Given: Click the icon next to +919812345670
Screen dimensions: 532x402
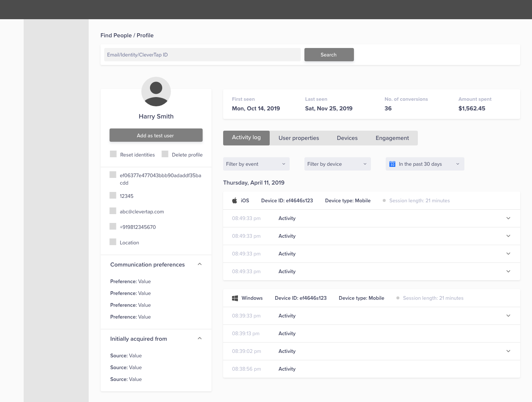Looking at the screenshot, I should 113,227.
